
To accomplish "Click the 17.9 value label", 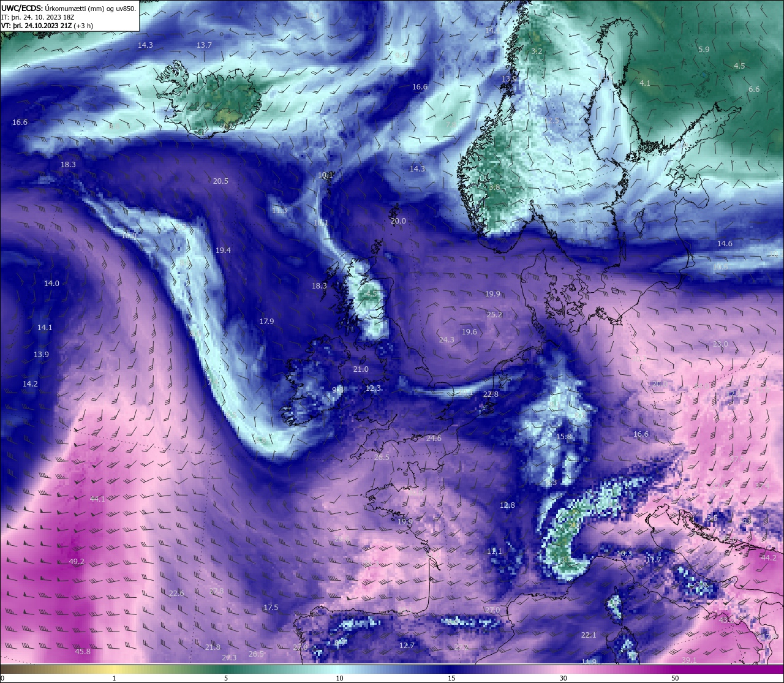I will coord(266,322).
